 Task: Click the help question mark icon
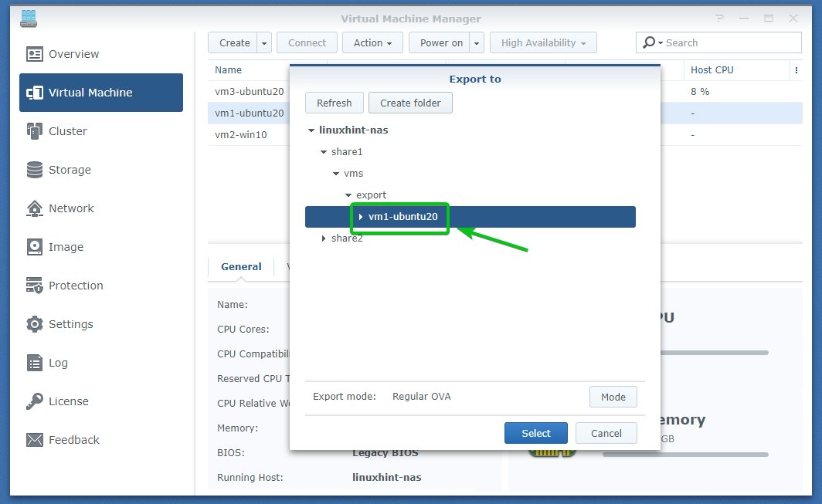[719, 19]
